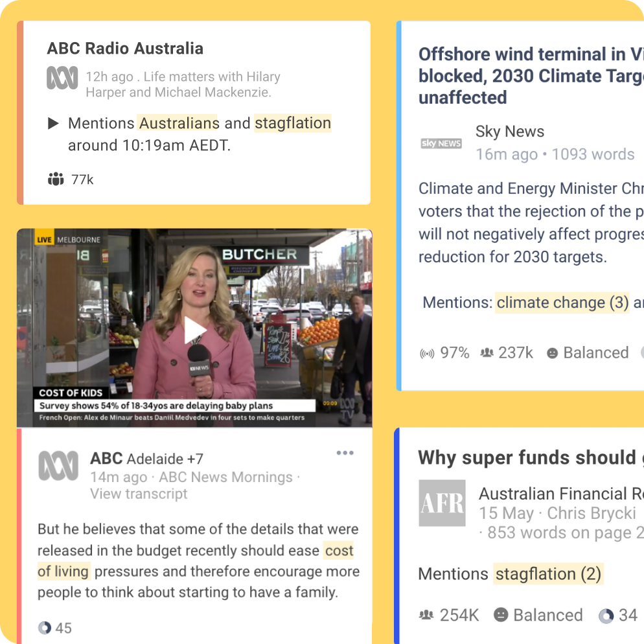Click the AFR logo
This screenshot has width=644, height=644.
[443, 503]
